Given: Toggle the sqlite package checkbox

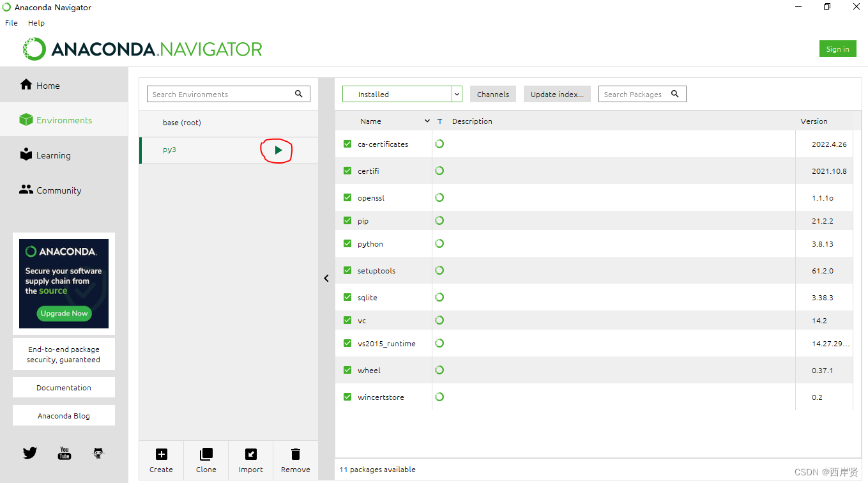Looking at the screenshot, I should coord(347,297).
